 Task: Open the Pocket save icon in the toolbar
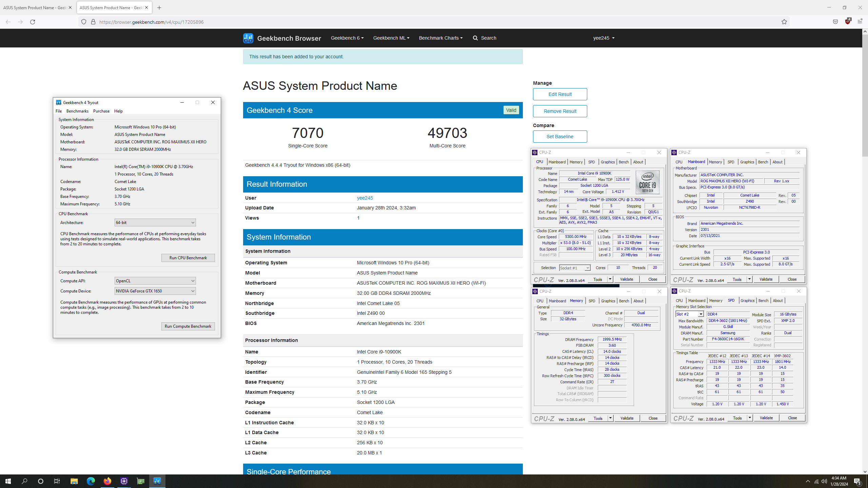point(835,22)
